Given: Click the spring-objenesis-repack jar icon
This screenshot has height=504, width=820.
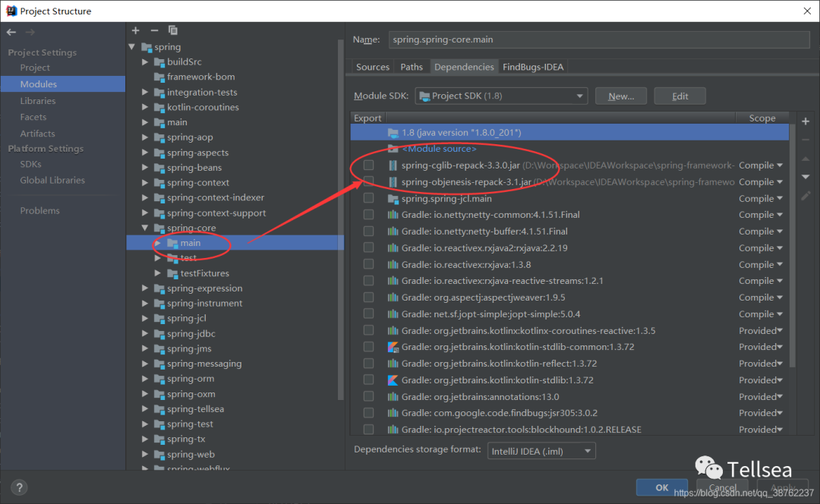Looking at the screenshot, I should click(x=393, y=182).
